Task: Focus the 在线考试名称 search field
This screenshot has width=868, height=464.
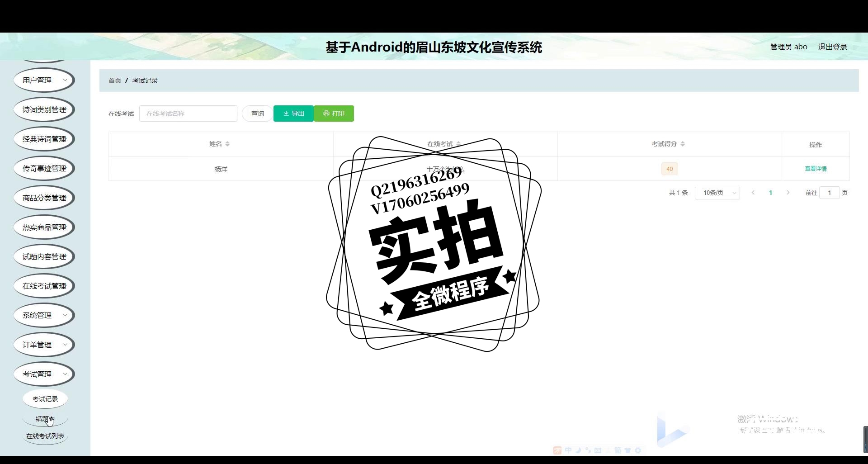Action: (x=189, y=114)
